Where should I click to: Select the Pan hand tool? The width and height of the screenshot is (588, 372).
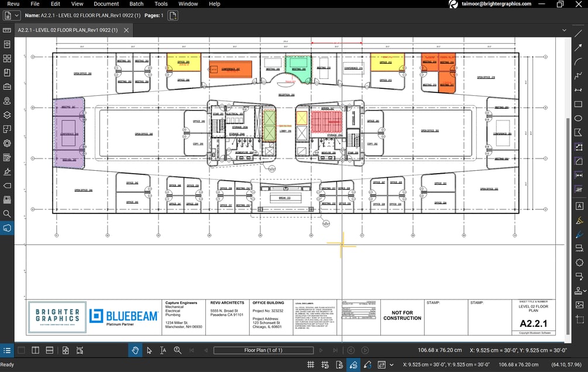[x=135, y=350]
